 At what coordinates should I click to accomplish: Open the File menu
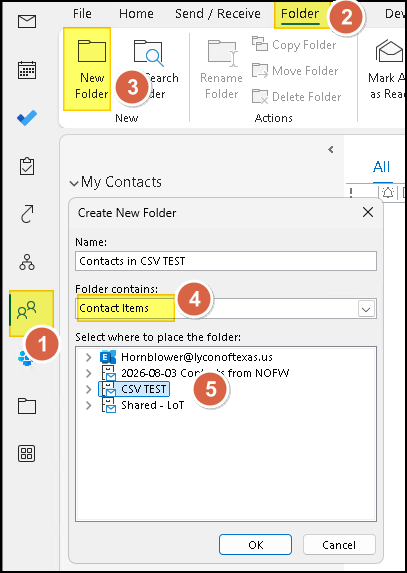coord(82,14)
